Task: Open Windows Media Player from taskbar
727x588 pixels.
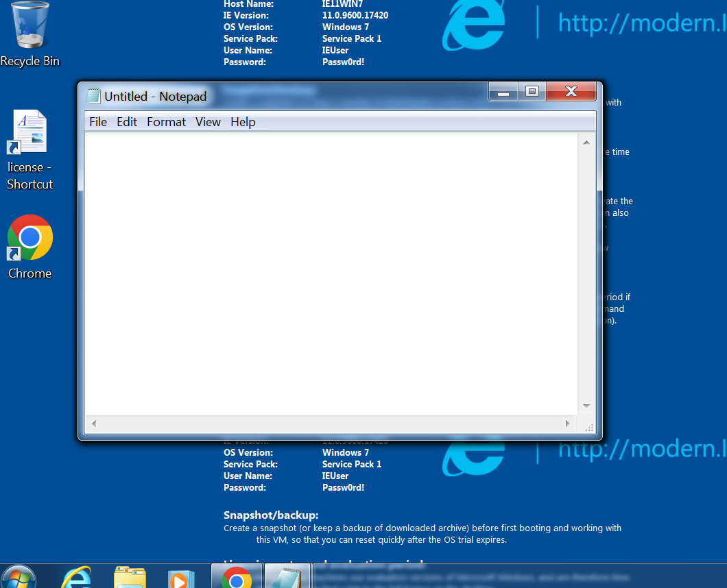Action: point(181,578)
